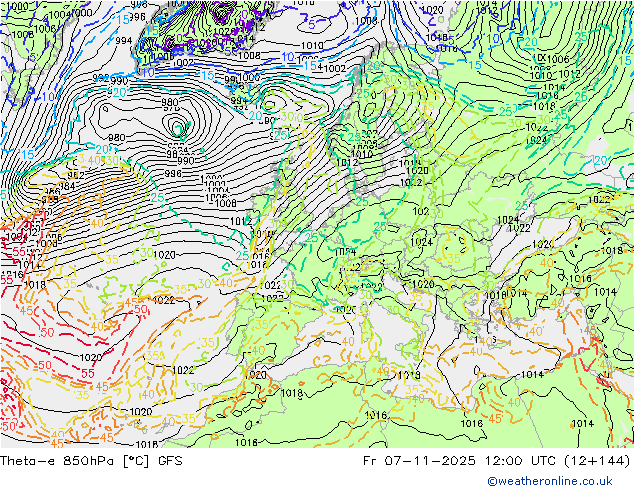Select the 'Theta-e 850hPa [°C] GFS' map title
The height and width of the screenshot is (490, 634).
click(91, 461)
